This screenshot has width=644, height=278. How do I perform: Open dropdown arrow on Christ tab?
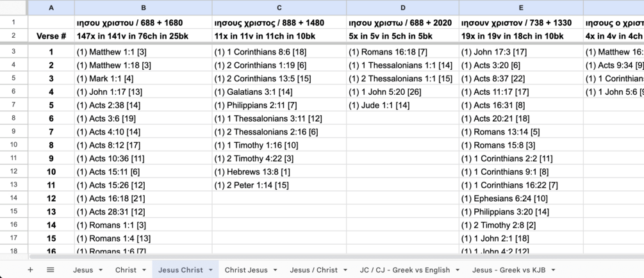[x=144, y=270]
